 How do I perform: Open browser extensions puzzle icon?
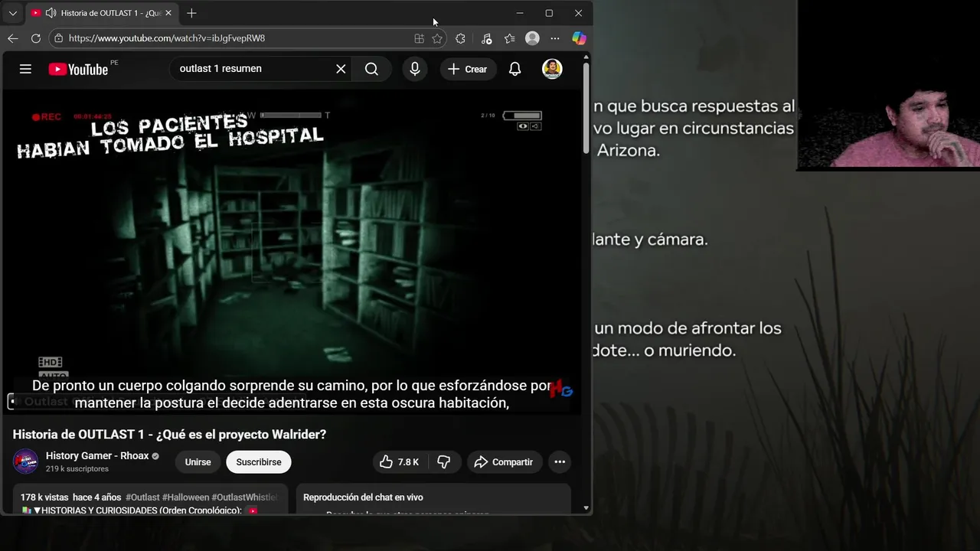(x=460, y=38)
